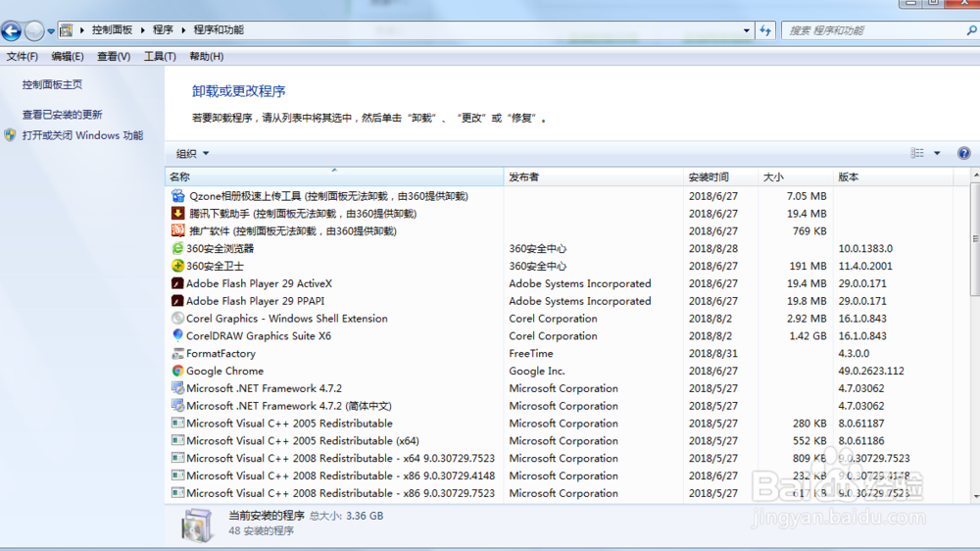Viewport: 980px width, 551px height.
Task: Click Google Chrome icon
Action: point(178,371)
